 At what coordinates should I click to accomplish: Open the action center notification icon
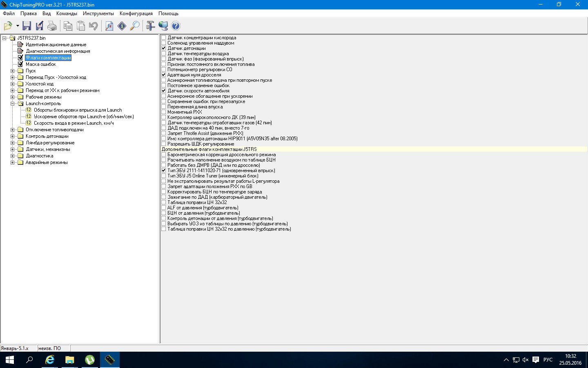tap(536, 360)
